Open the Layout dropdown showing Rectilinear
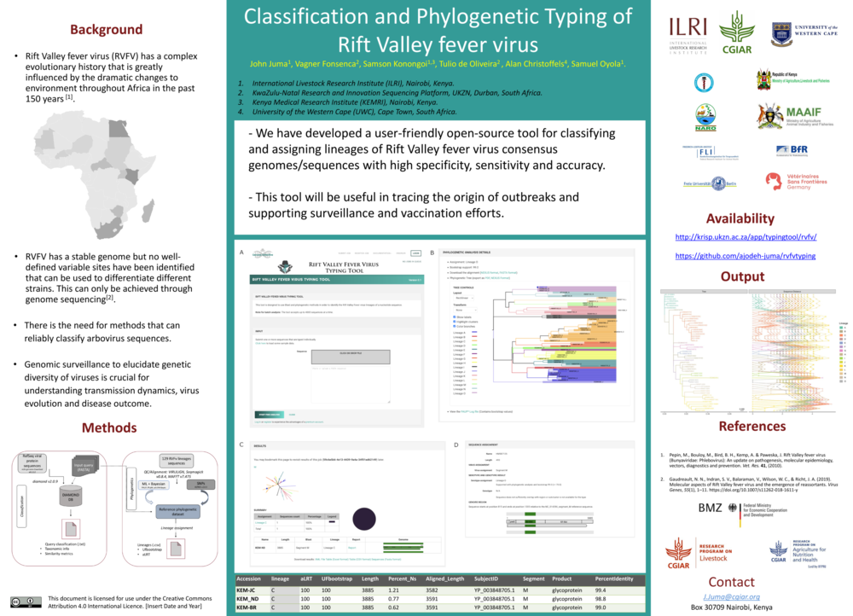 coord(463,298)
